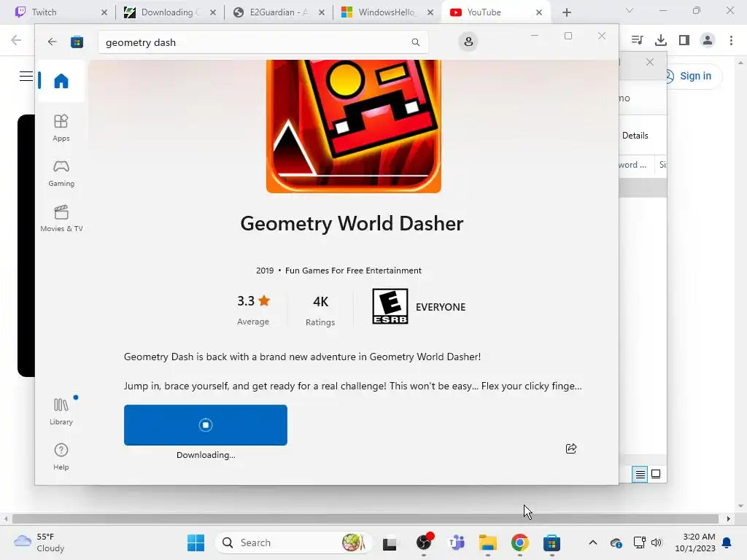The image size is (747, 560).
Task: Open Microsoft Teams from taskbar
Action: point(457,542)
